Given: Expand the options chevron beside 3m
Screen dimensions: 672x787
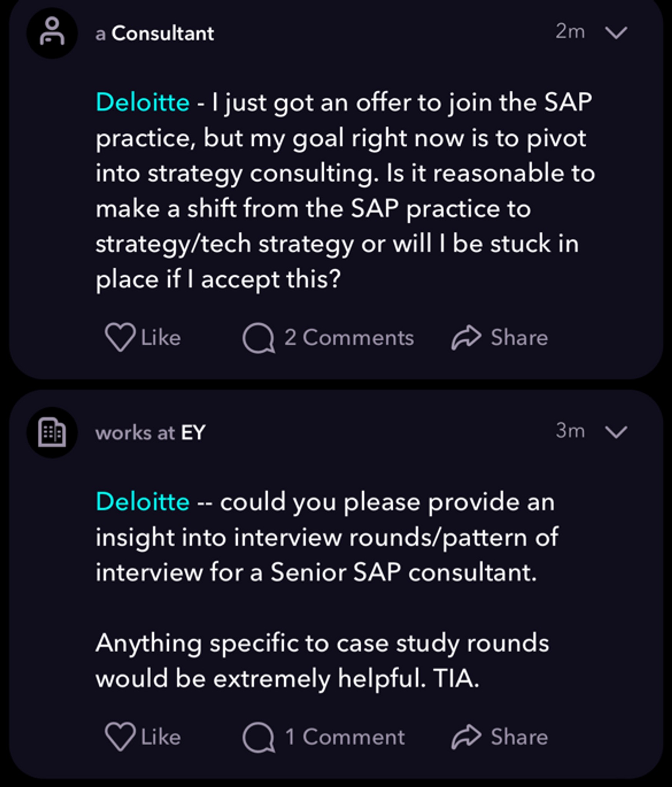Looking at the screenshot, I should tap(616, 432).
